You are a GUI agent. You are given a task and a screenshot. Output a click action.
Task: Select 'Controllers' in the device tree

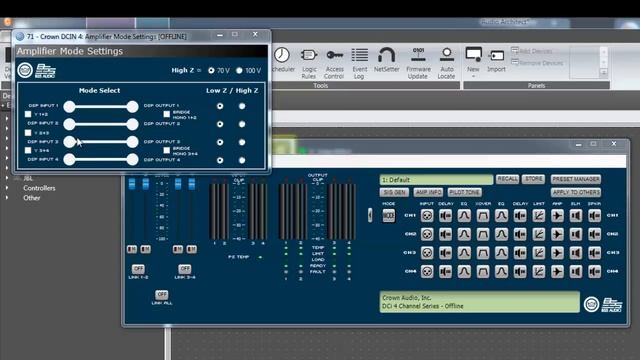39,188
